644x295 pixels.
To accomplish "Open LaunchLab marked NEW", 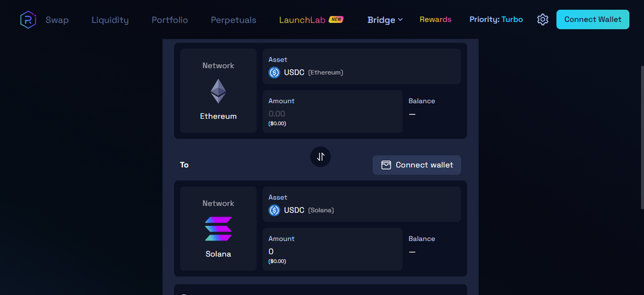I will 311,19.
